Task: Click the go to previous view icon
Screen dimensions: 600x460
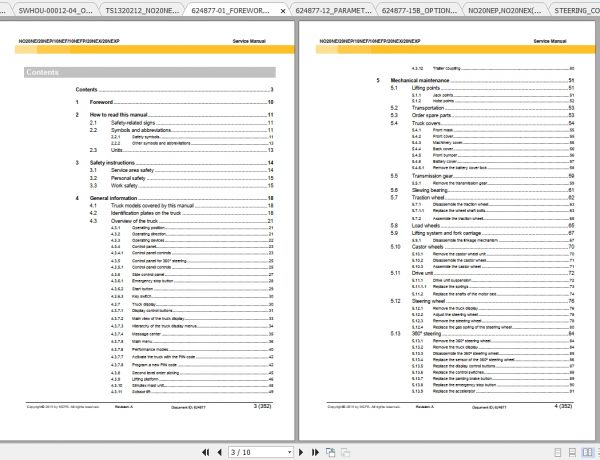Action: (331, 452)
